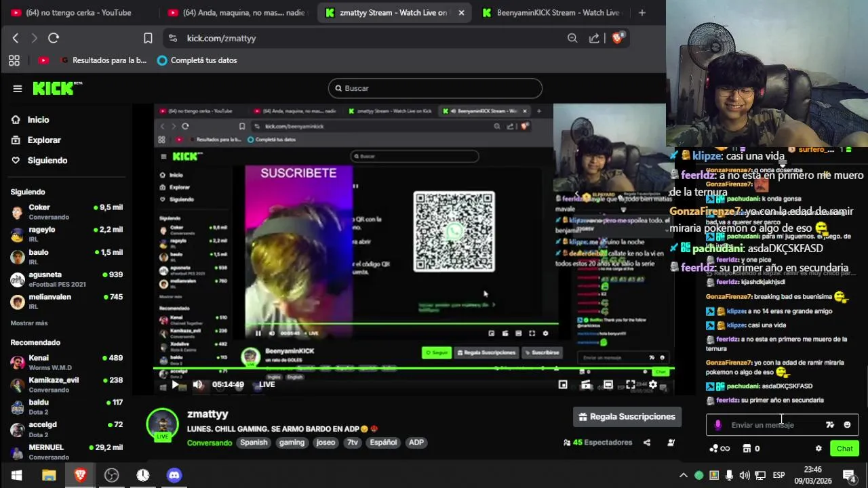Open Explorar in the sidebar
The image size is (868, 488).
[x=36, y=140]
